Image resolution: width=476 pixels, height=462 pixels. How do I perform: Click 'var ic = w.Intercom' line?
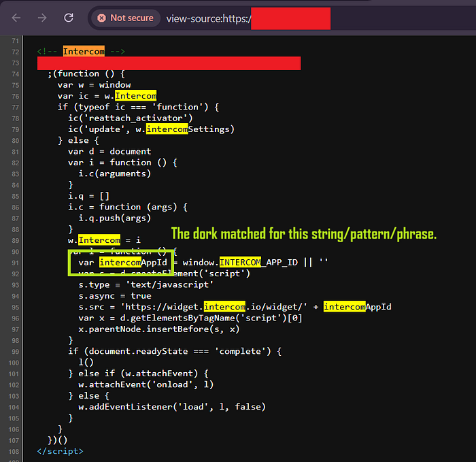[x=107, y=96]
